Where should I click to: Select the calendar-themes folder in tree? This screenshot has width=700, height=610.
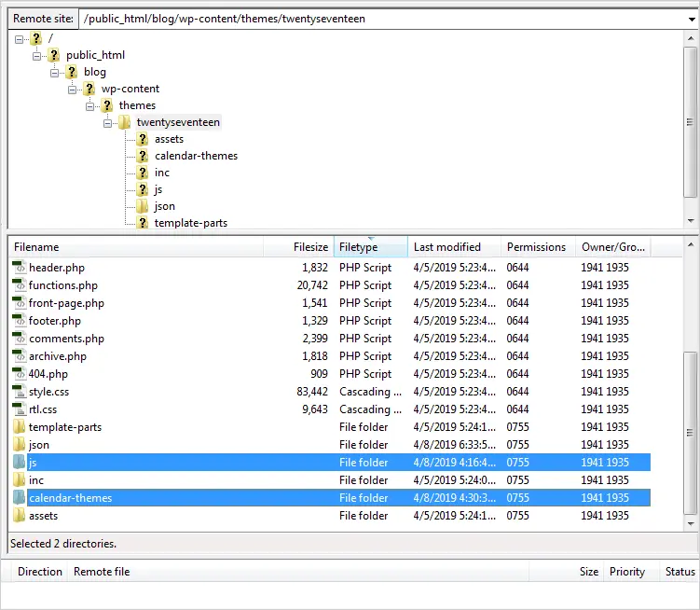pos(196,156)
